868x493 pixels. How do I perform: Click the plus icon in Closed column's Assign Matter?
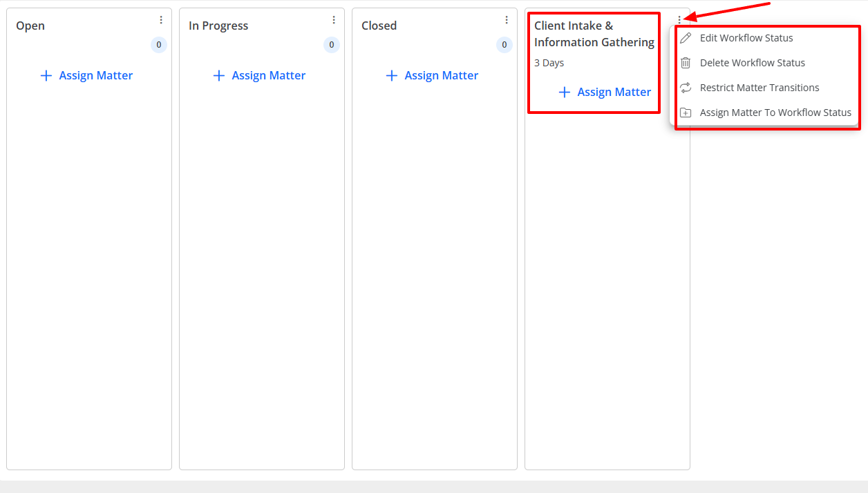(x=392, y=75)
